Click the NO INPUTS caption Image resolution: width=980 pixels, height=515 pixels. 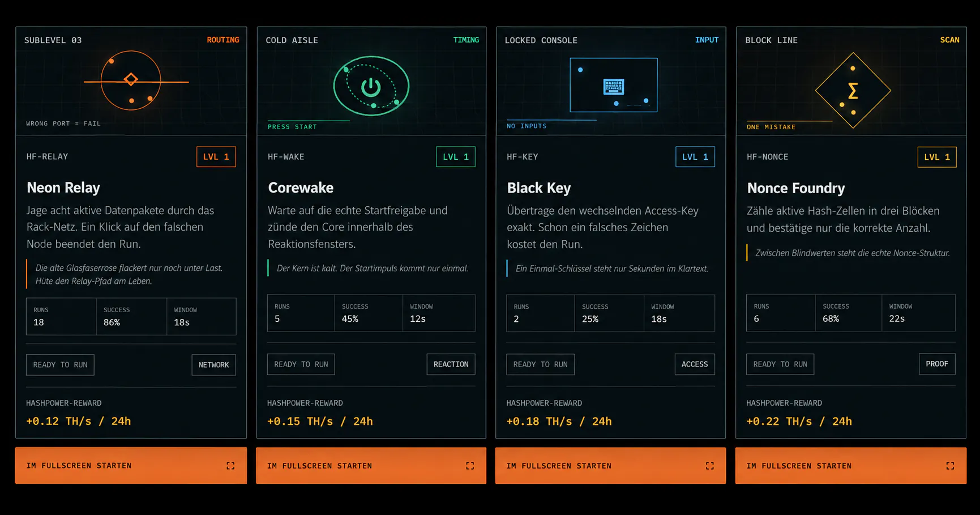tap(527, 126)
